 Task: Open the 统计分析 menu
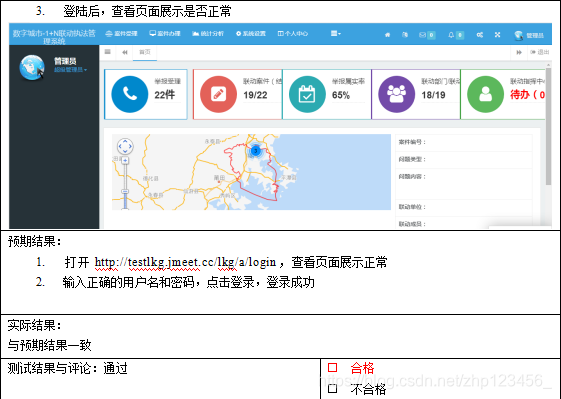(x=208, y=34)
